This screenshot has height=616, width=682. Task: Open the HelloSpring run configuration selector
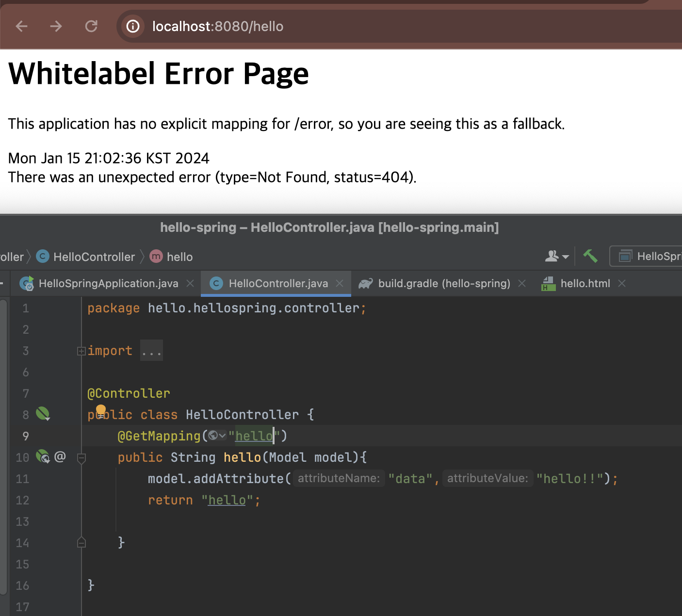coord(646,256)
